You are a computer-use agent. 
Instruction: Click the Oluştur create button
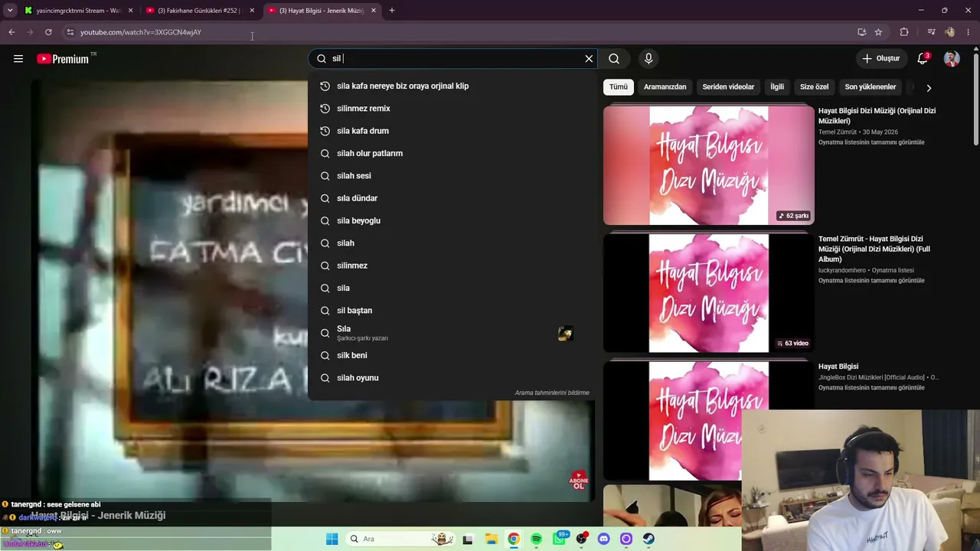[x=880, y=59]
